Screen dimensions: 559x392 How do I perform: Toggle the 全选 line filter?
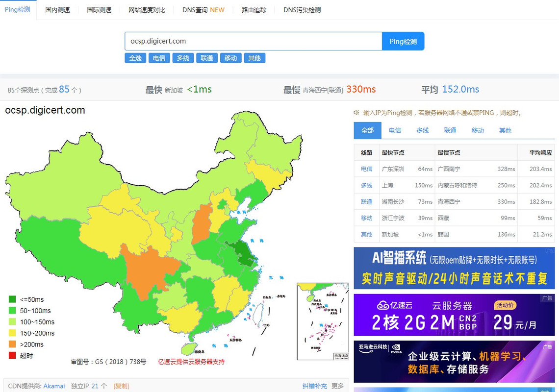135,58
